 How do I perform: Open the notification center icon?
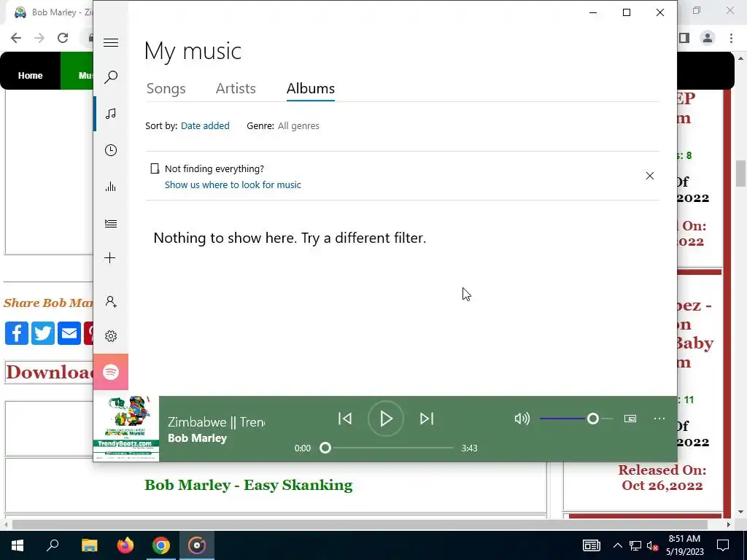point(723,545)
